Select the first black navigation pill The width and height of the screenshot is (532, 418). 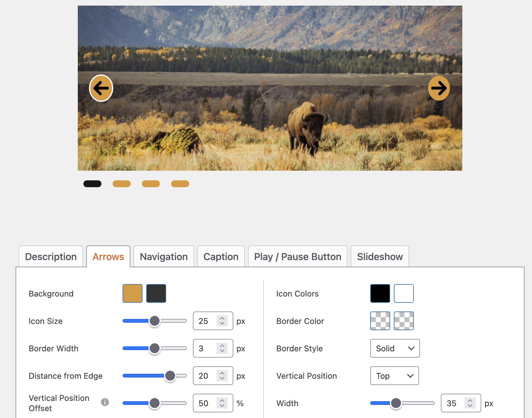click(92, 184)
